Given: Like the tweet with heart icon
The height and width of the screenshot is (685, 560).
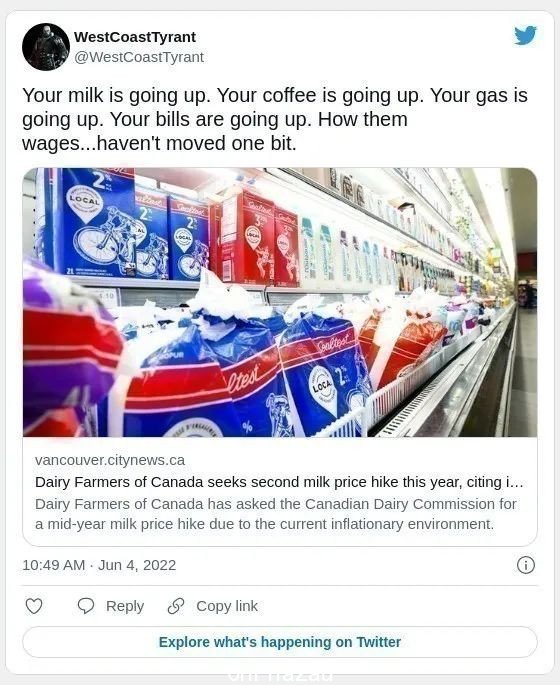Looking at the screenshot, I should click(34, 606).
